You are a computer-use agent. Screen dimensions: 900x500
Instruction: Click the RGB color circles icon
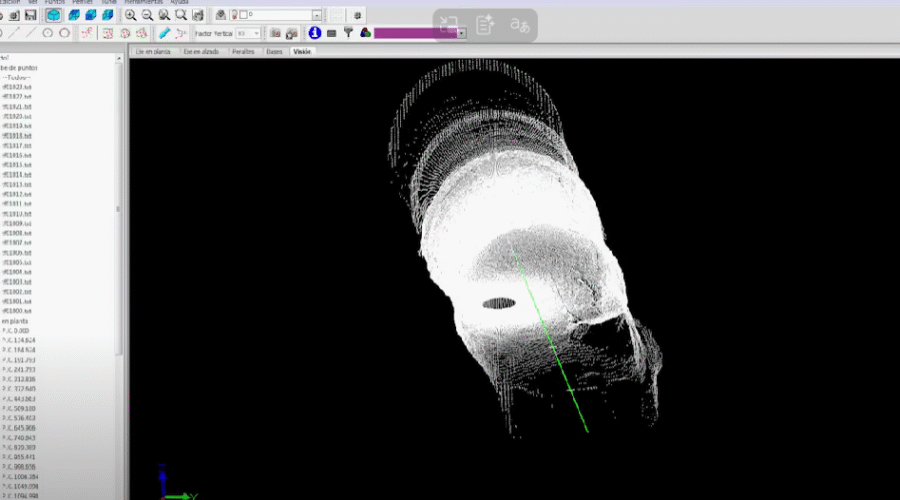coord(366,33)
